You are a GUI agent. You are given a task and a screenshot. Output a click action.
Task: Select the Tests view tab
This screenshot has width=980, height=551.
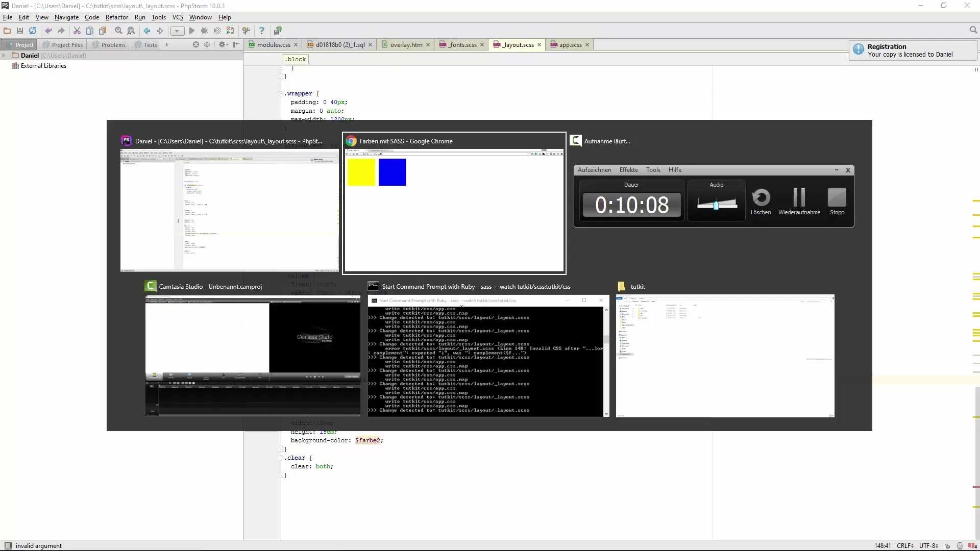tap(146, 45)
